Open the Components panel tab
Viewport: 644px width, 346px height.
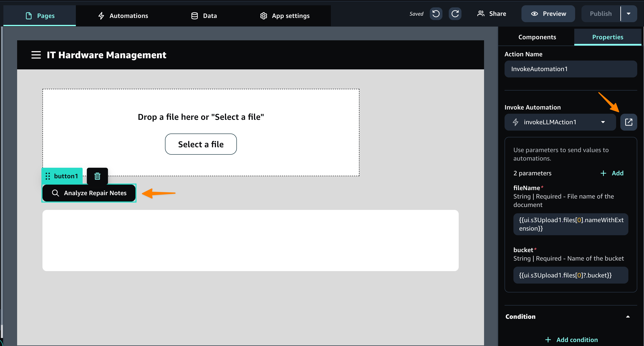tap(537, 37)
